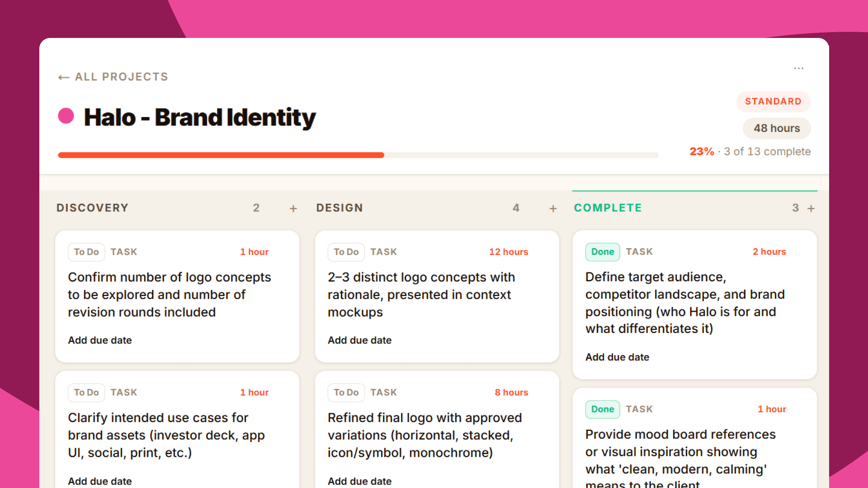Open the 'Confirm number of logo concepts' task
The image size is (868, 488).
coord(170,295)
